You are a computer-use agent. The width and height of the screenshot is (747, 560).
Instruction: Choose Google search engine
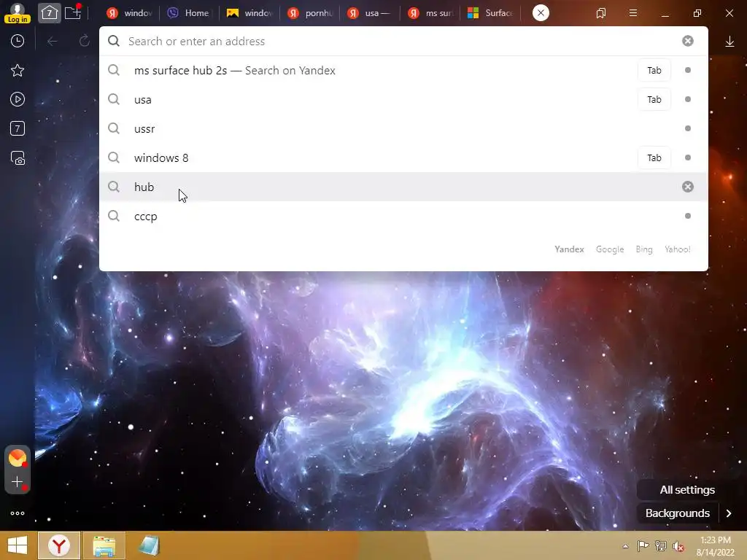(610, 249)
